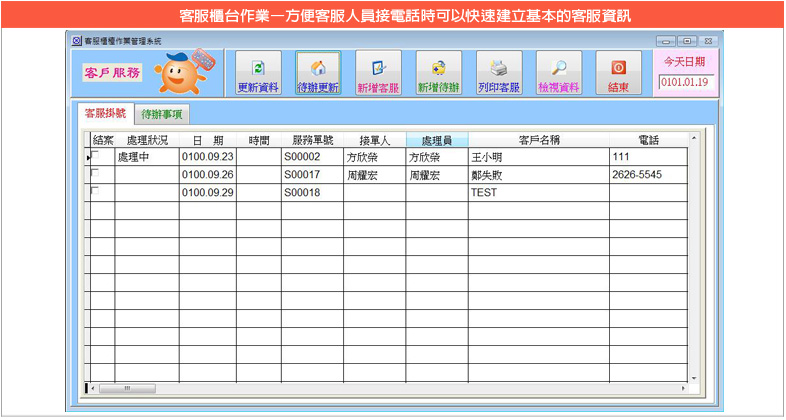The height and width of the screenshot is (420, 786).
Task: Open 新增客服 to add a service record
Action: [378, 73]
